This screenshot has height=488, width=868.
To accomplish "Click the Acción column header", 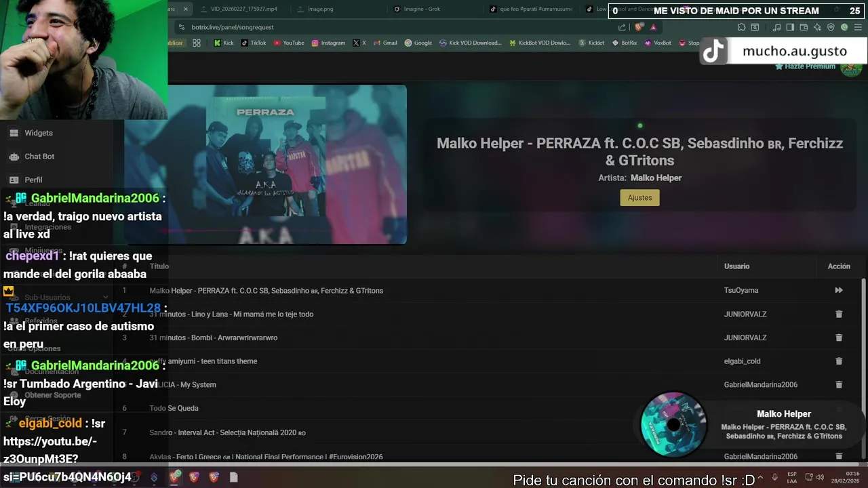I will coord(839,266).
